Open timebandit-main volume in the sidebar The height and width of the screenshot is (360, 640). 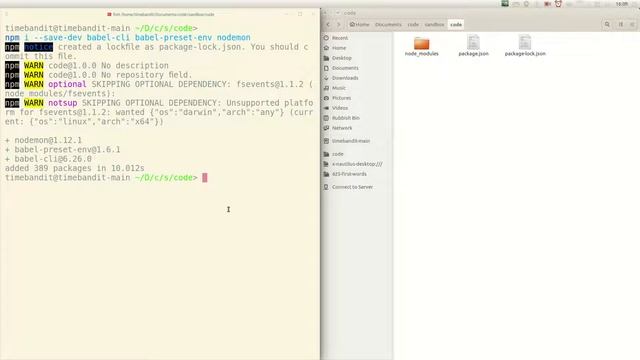tap(351, 141)
